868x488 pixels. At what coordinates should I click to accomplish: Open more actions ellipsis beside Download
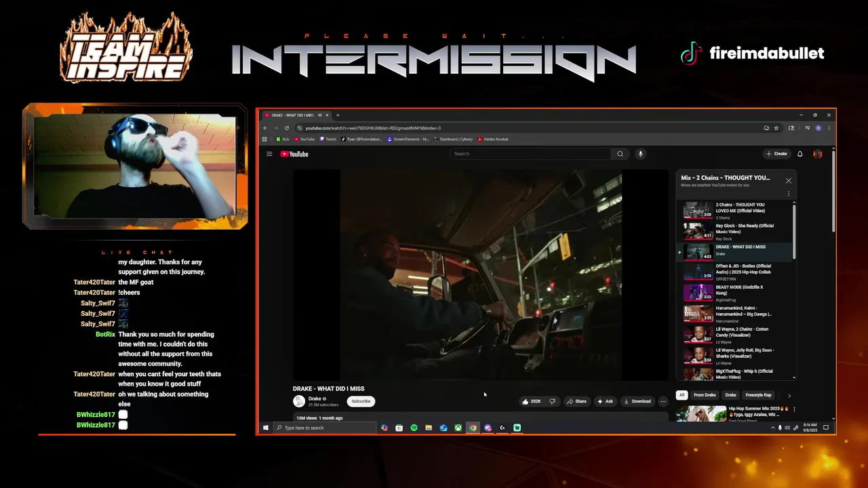pyautogui.click(x=663, y=401)
